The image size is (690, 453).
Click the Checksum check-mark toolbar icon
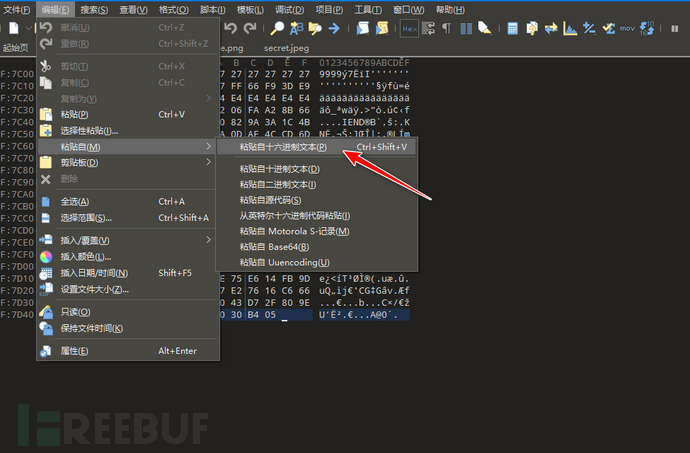tap(609, 29)
